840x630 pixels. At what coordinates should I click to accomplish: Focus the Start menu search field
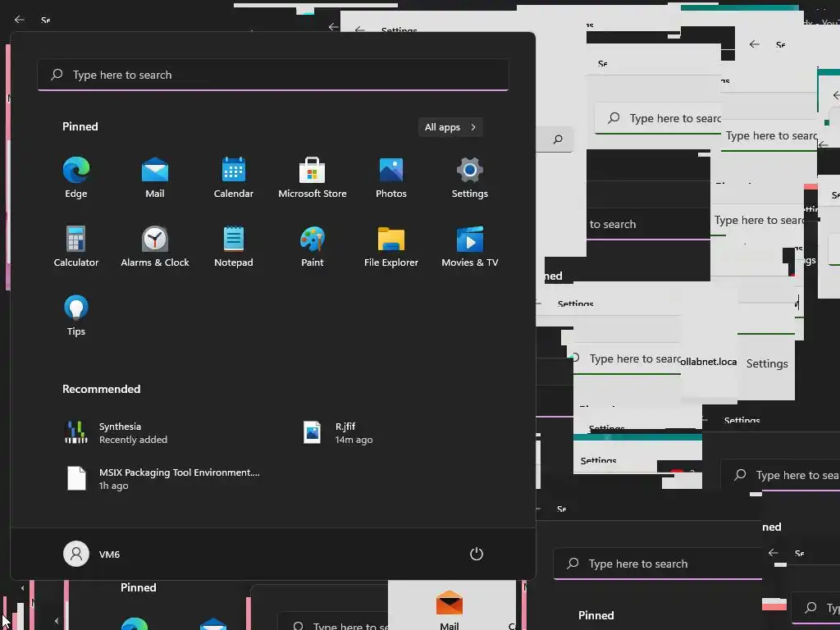[x=273, y=75]
